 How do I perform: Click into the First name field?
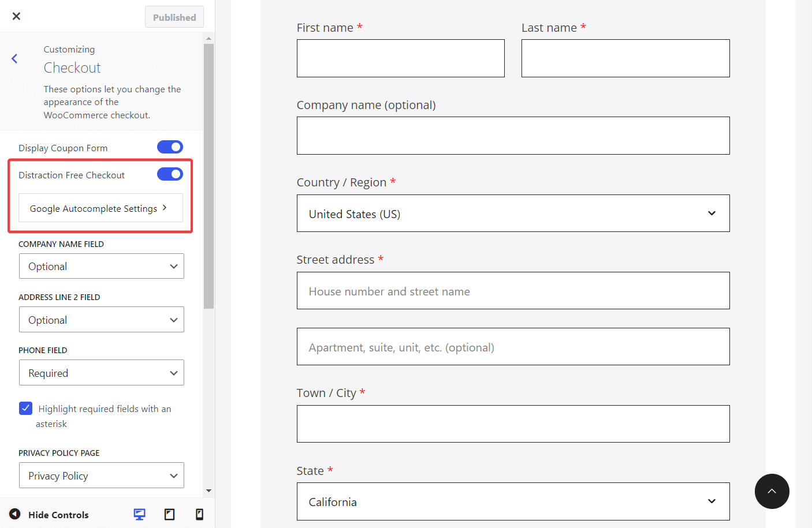[x=401, y=58]
